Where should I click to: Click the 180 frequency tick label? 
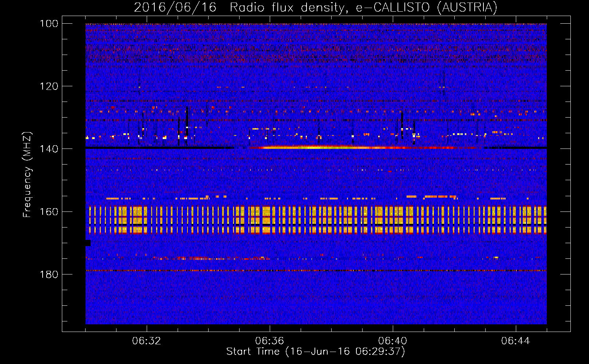(49, 274)
